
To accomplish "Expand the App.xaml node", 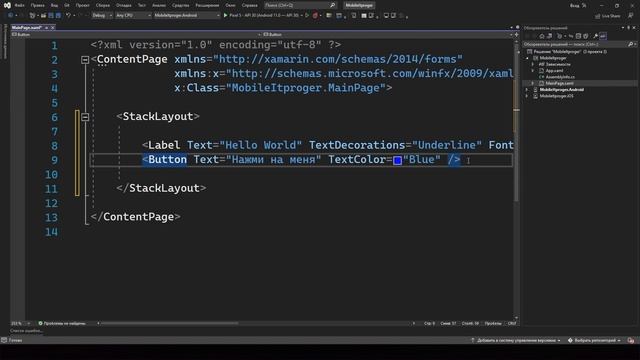I will 533,71.
